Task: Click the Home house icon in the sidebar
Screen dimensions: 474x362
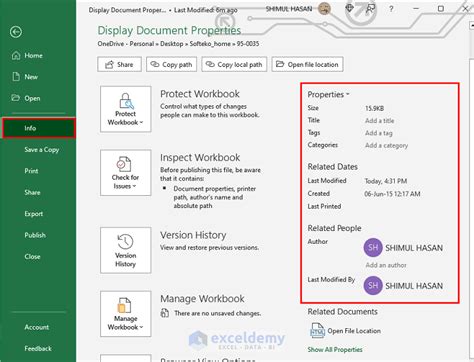Action: [16, 56]
